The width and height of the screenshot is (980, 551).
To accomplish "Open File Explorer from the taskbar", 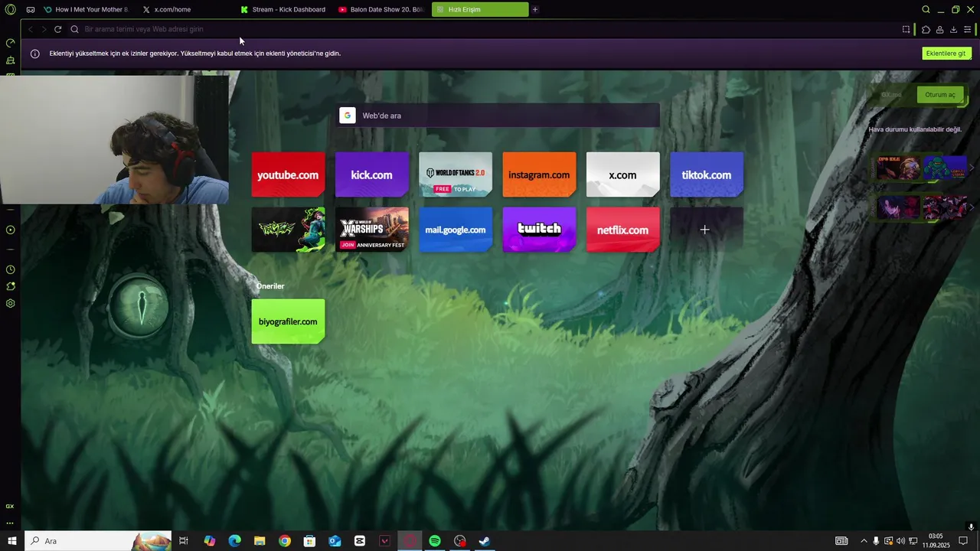I will coord(260,541).
